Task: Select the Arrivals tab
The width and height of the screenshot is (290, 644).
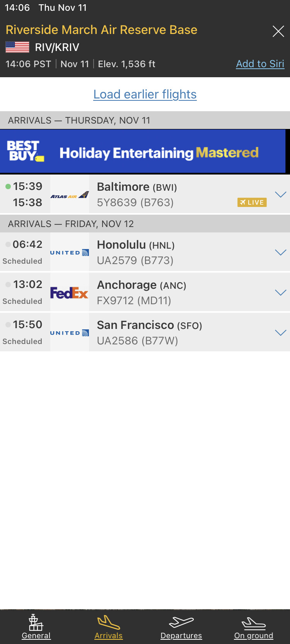Action: tap(109, 627)
